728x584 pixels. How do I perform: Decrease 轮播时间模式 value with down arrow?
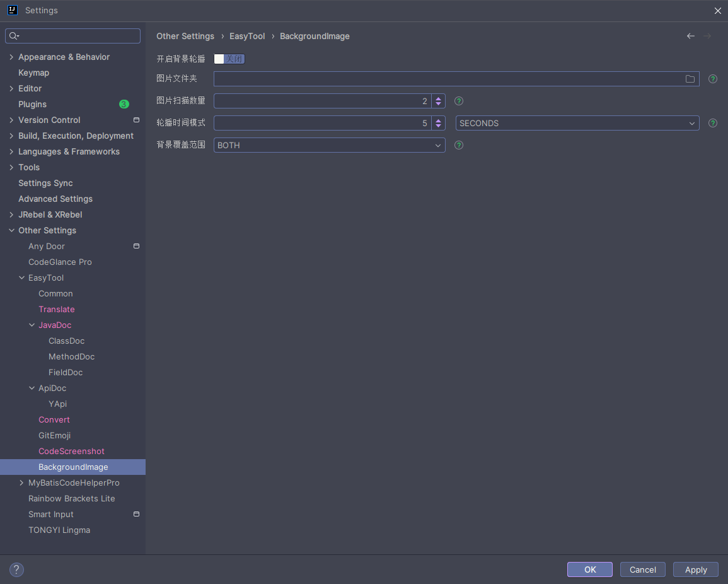438,126
